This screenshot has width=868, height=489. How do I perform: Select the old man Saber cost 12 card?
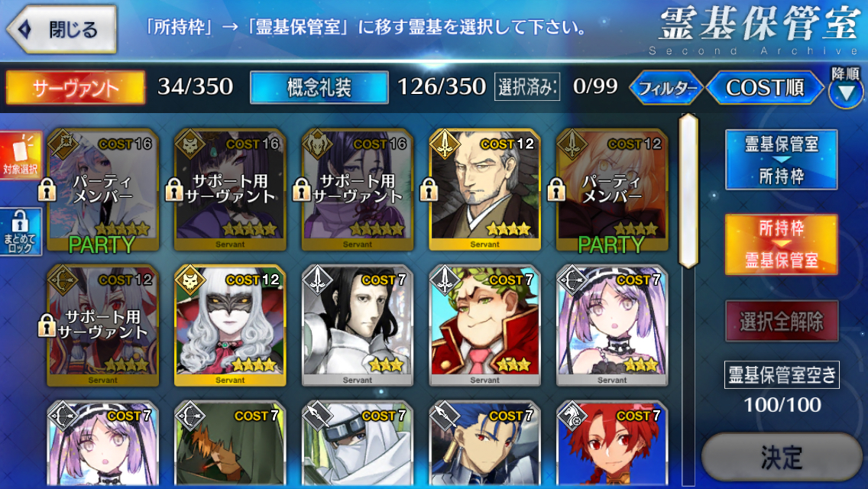[484, 190]
